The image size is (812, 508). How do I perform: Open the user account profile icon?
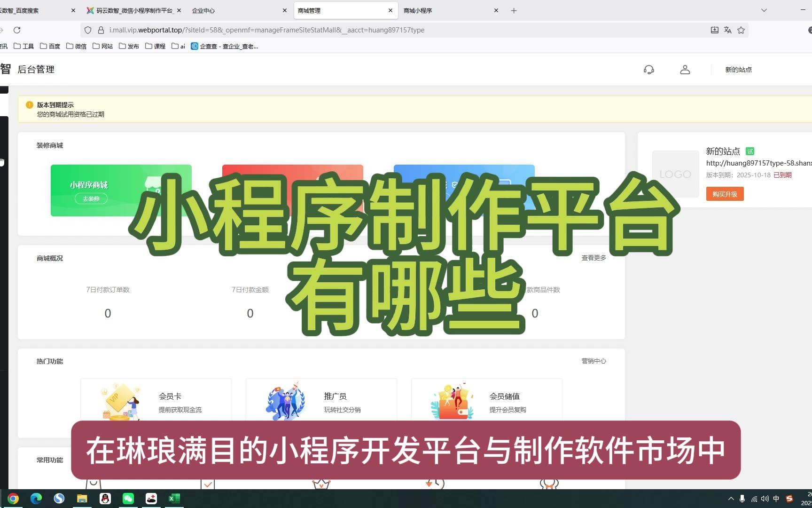coord(685,70)
